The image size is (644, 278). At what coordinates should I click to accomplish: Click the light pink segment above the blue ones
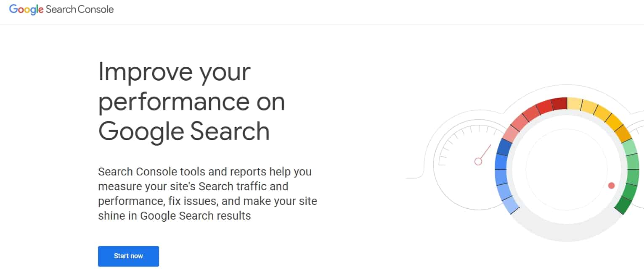[511, 134]
